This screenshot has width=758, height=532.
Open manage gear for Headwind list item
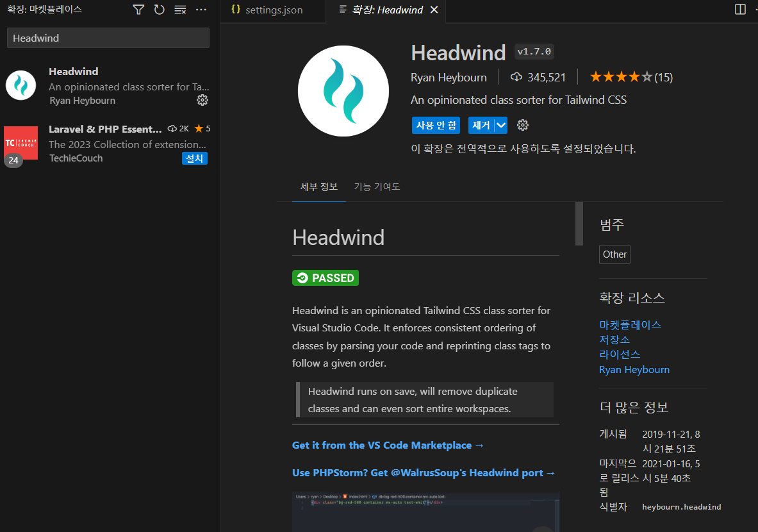tap(202, 100)
